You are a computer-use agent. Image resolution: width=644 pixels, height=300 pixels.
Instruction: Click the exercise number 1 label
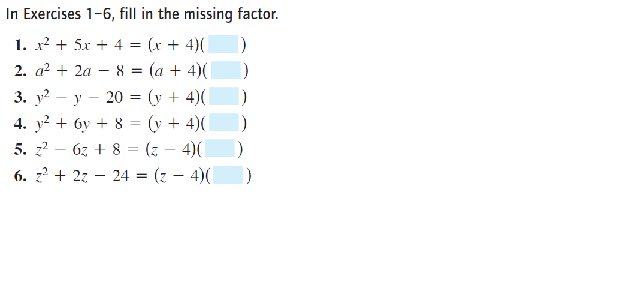tap(20, 45)
